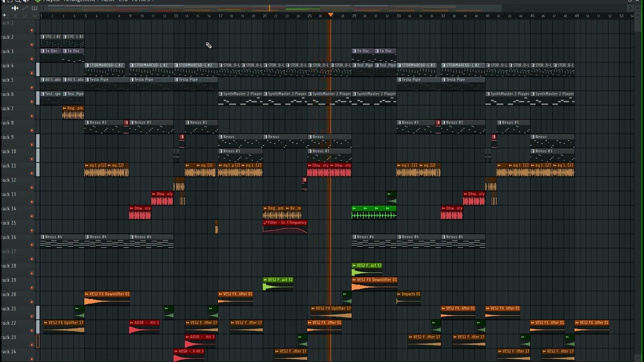Select the Track 18 label
Image resolution: width=644 pixels, height=362 pixels.
coord(8,266)
